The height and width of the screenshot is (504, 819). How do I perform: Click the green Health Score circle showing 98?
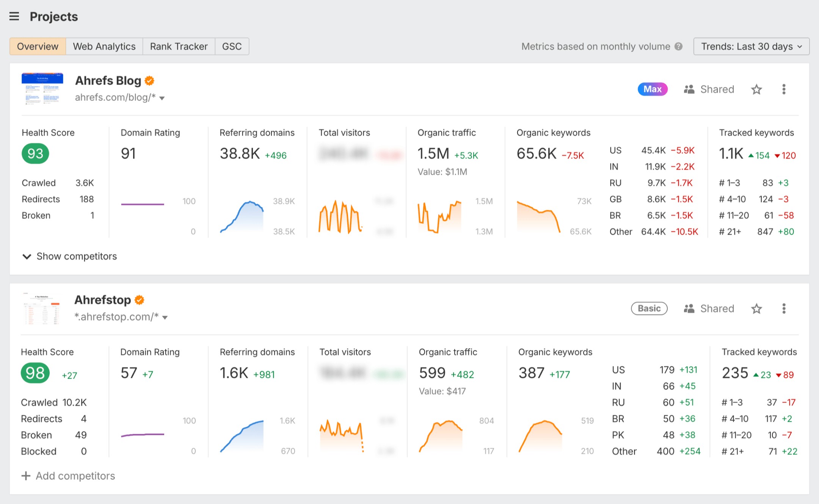point(35,373)
